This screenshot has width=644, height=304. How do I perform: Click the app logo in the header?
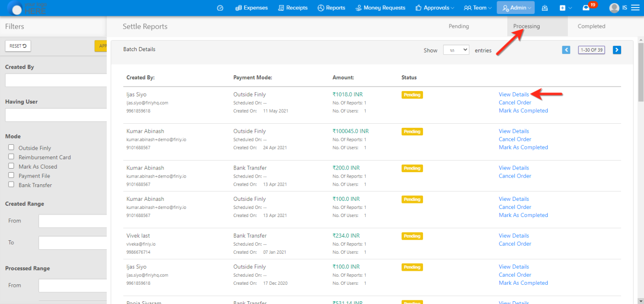coord(28,8)
